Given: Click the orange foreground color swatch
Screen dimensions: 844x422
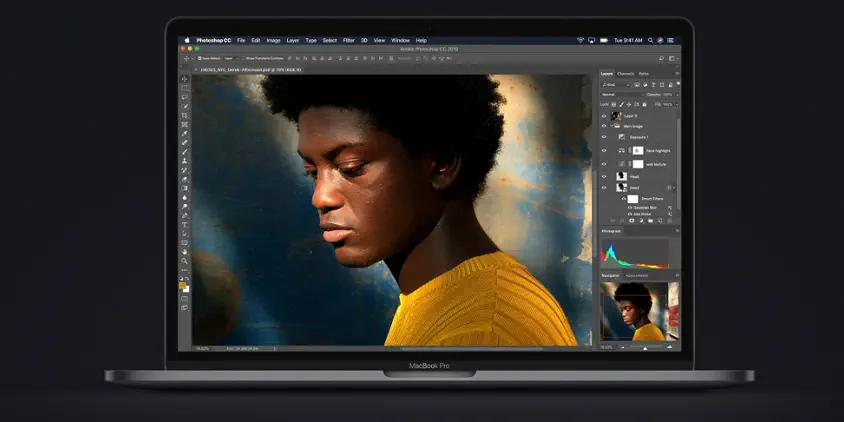Looking at the screenshot, I should click(183, 285).
